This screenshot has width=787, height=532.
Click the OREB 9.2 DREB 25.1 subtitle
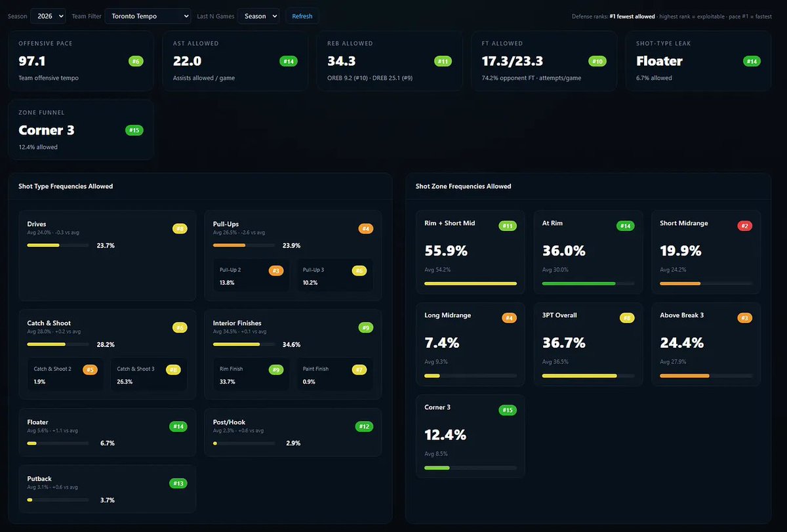[370, 78]
